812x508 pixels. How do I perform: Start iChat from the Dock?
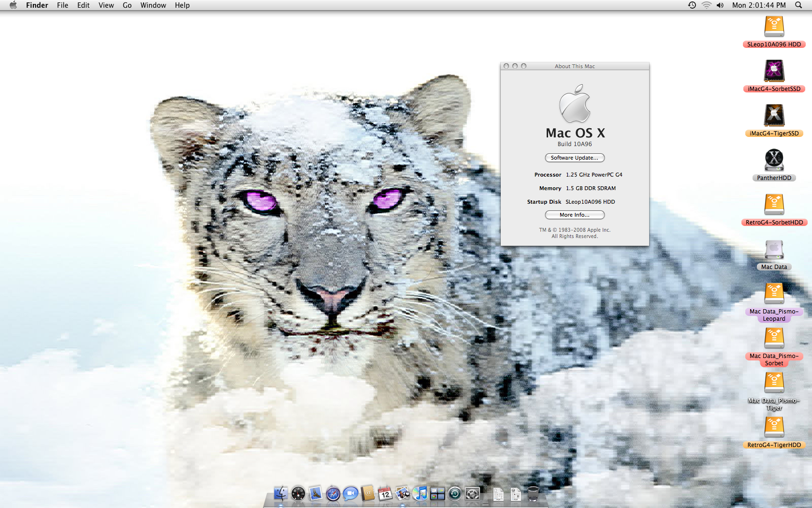click(350, 494)
